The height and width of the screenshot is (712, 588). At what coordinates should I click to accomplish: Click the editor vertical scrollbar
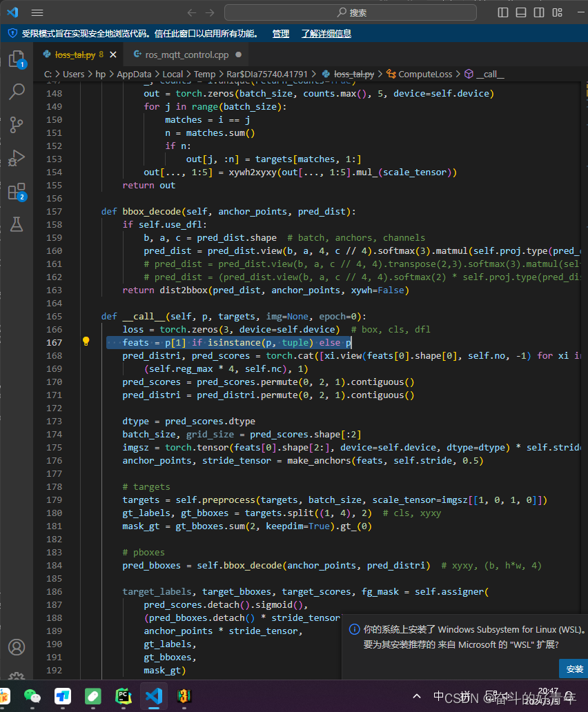click(585, 379)
